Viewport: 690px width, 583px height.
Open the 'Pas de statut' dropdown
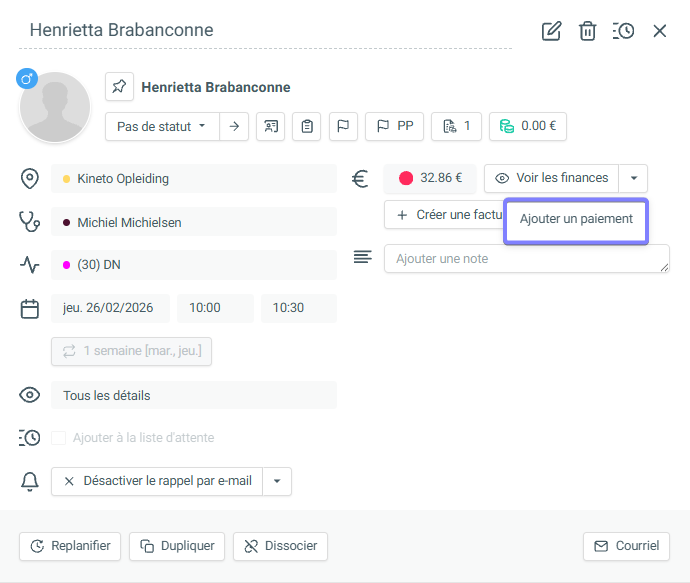tap(162, 126)
